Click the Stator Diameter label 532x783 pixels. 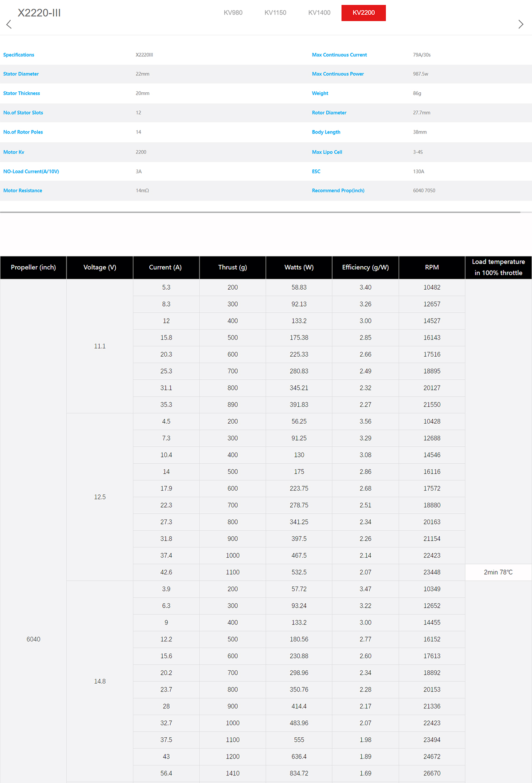(21, 74)
